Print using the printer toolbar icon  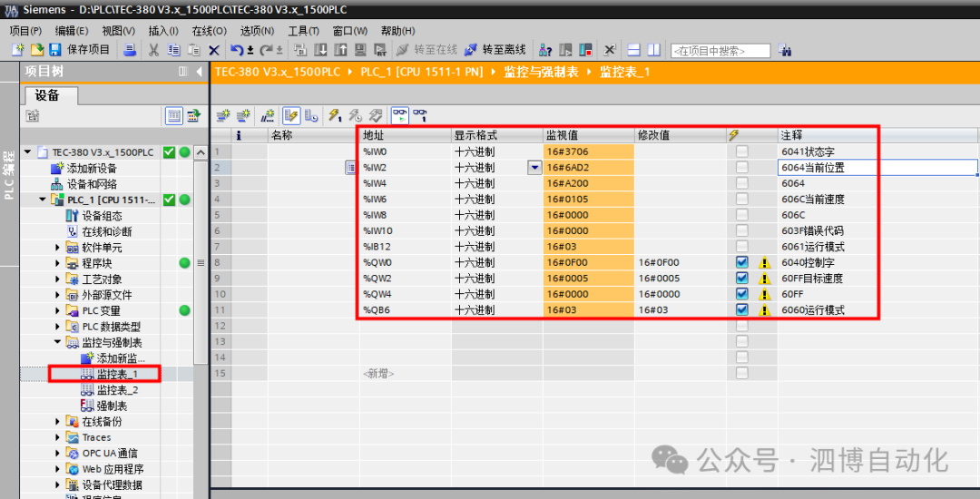coord(130,50)
